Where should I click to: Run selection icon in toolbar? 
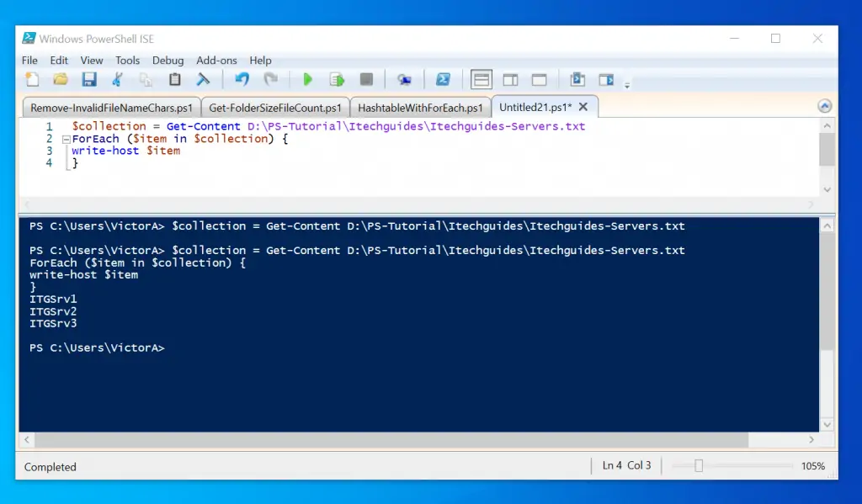(x=337, y=80)
